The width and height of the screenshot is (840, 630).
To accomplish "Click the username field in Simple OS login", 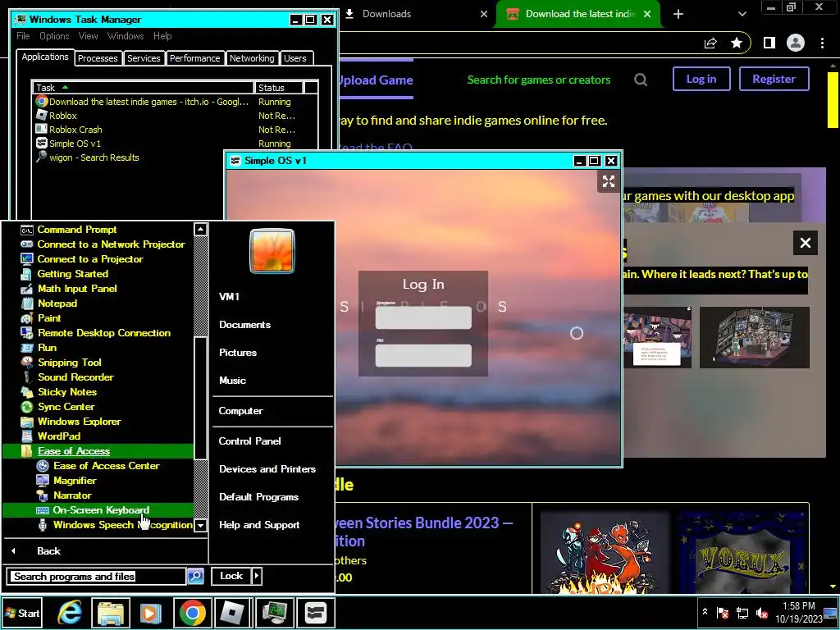I will point(423,318).
